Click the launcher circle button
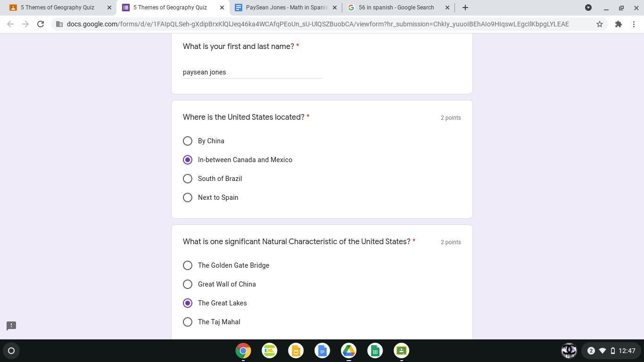Image resolution: width=644 pixels, height=362 pixels. [x=11, y=351]
